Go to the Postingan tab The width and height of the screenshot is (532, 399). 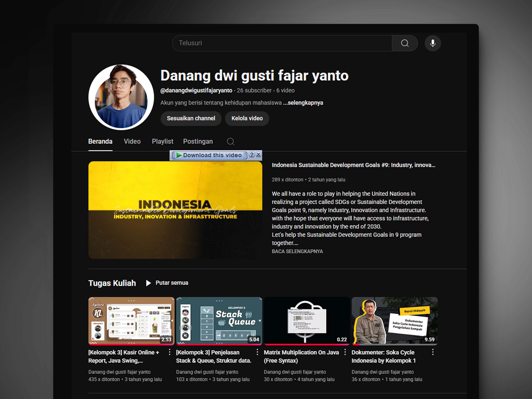tap(198, 141)
